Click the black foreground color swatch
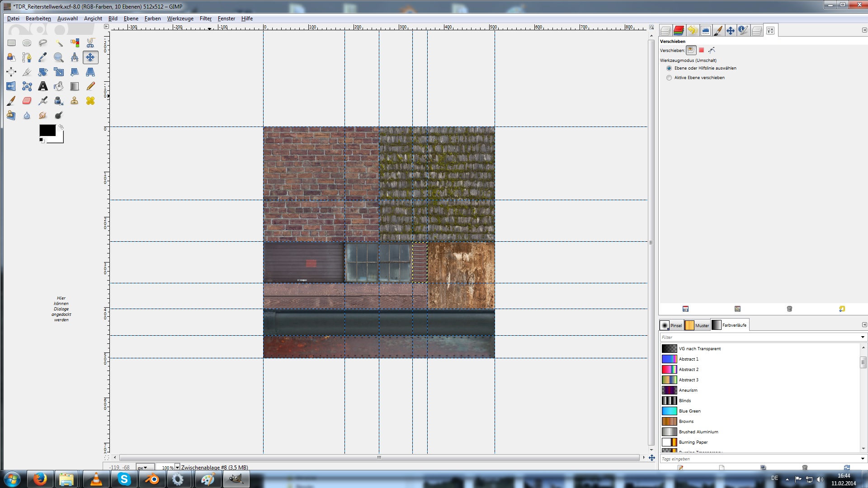This screenshot has height=488, width=868. coord(47,130)
